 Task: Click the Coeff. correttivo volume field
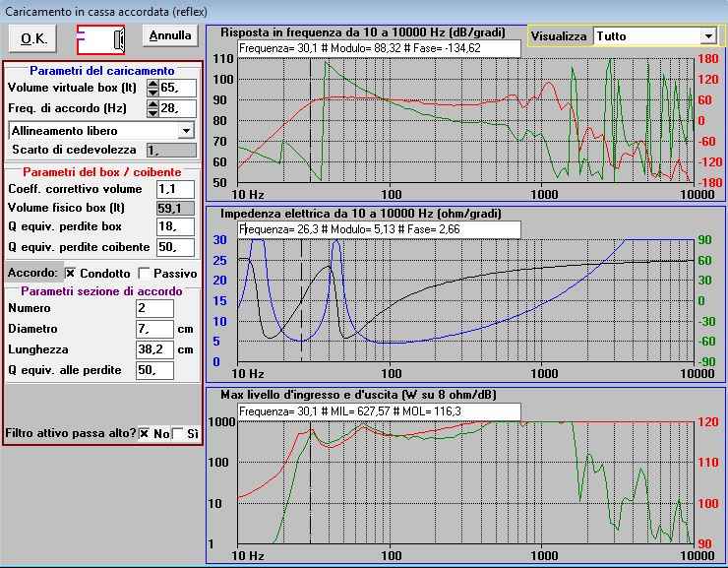tap(175, 189)
